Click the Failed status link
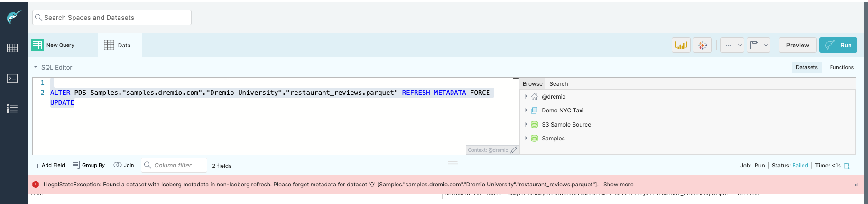This screenshot has height=204, width=868. (x=800, y=166)
